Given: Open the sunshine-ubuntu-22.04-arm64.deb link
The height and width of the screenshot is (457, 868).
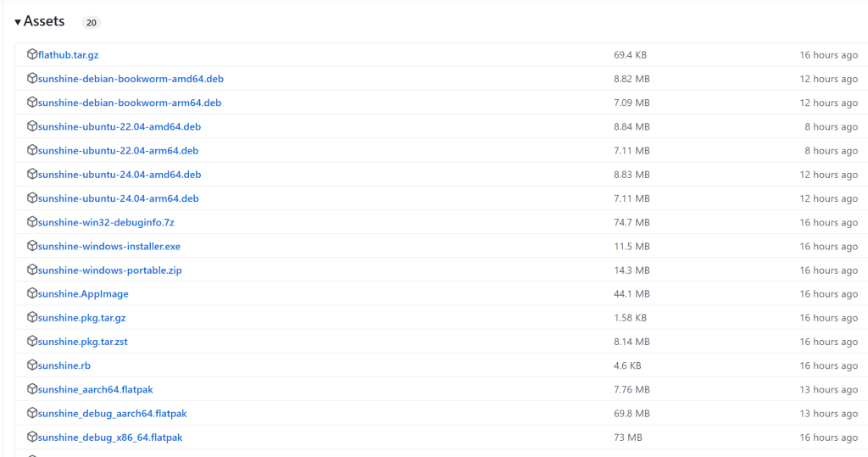Looking at the screenshot, I should (x=118, y=151).
